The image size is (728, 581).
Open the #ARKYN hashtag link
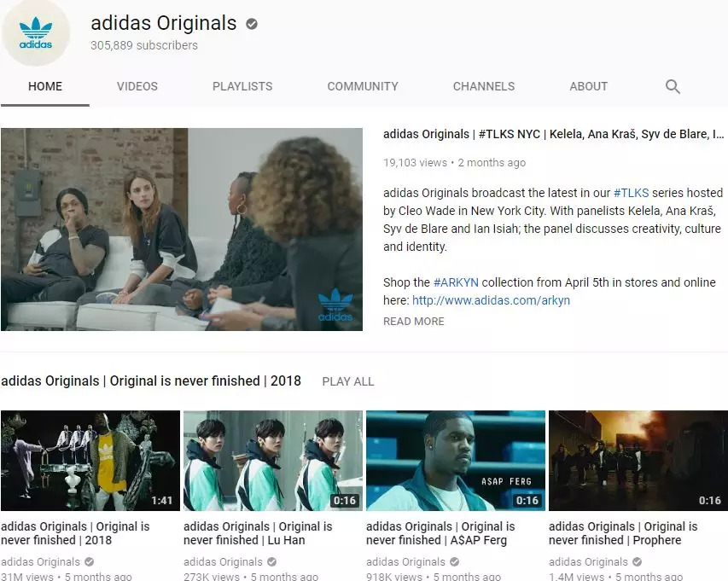[x=456, y=282]
